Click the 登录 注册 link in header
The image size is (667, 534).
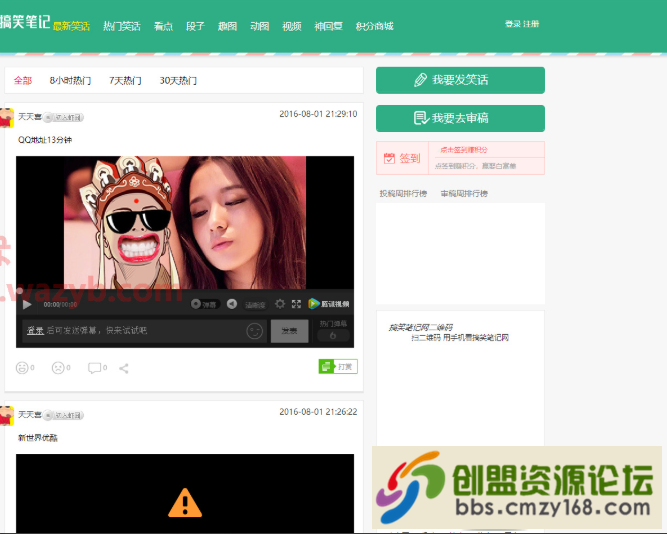click(x=522, y=24)
